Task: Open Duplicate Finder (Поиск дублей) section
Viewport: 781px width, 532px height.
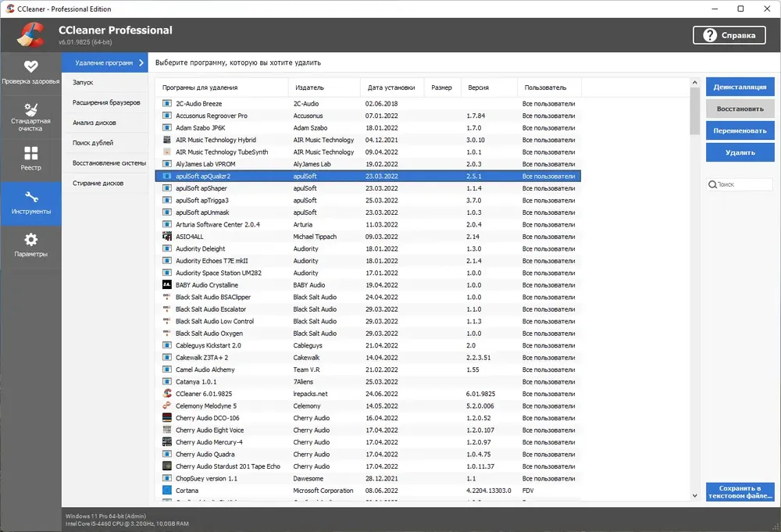Action: (x=93, y=143)
